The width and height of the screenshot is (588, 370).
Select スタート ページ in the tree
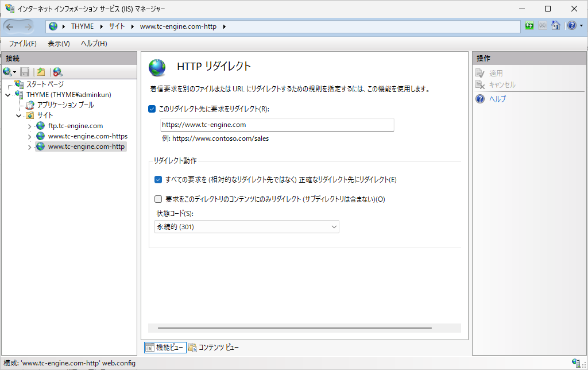point(45,84)
